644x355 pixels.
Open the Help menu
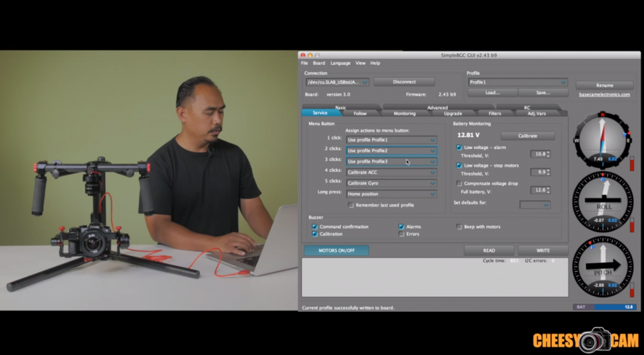[x=375, y=63]
